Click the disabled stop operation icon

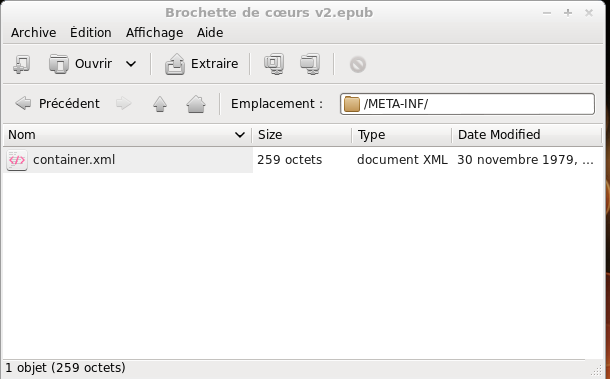(x=358, y=65)
